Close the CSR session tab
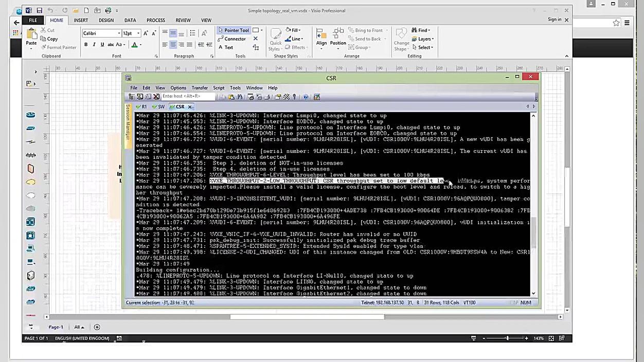Viewport: 644px width, 362px height. pos(190,107)
